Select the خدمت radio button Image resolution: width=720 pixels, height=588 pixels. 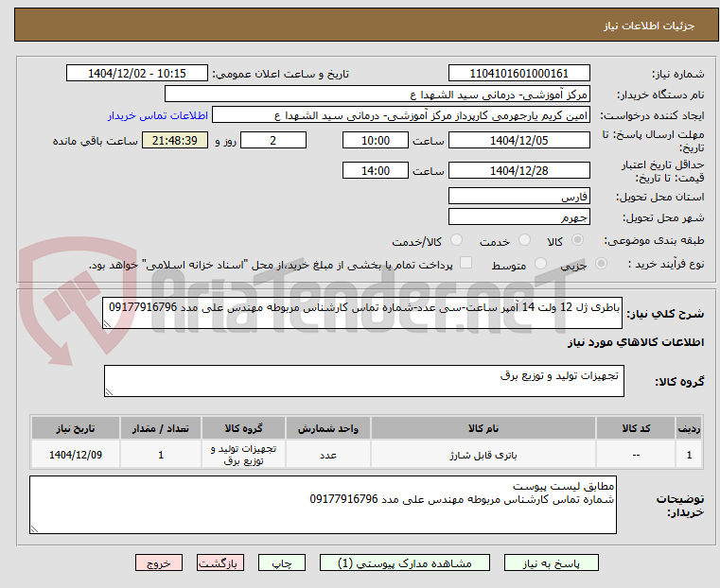pyautogui.click(x=524, y=240)
